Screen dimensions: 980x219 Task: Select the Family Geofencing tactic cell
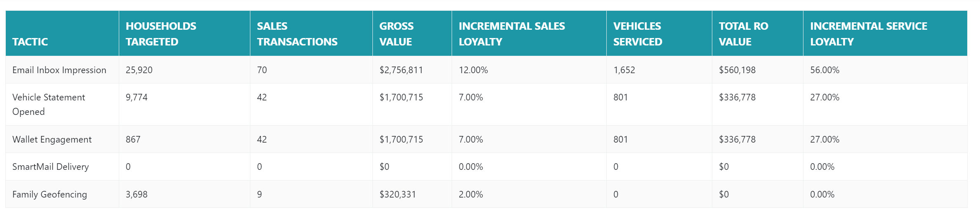tap(49, 194)
